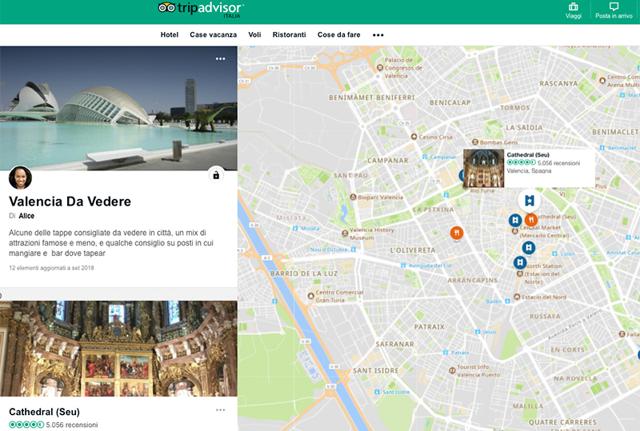Open the Hotel menu

click(169, 35)
